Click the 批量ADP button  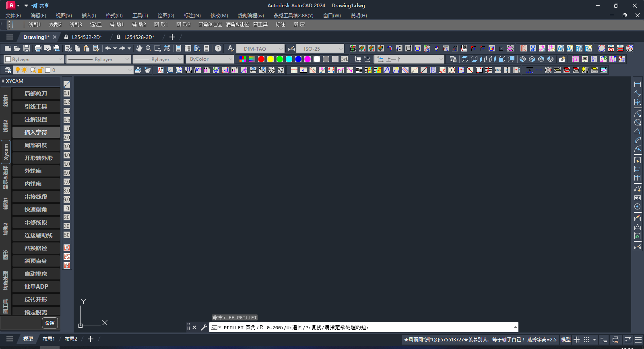pos(36,287)
